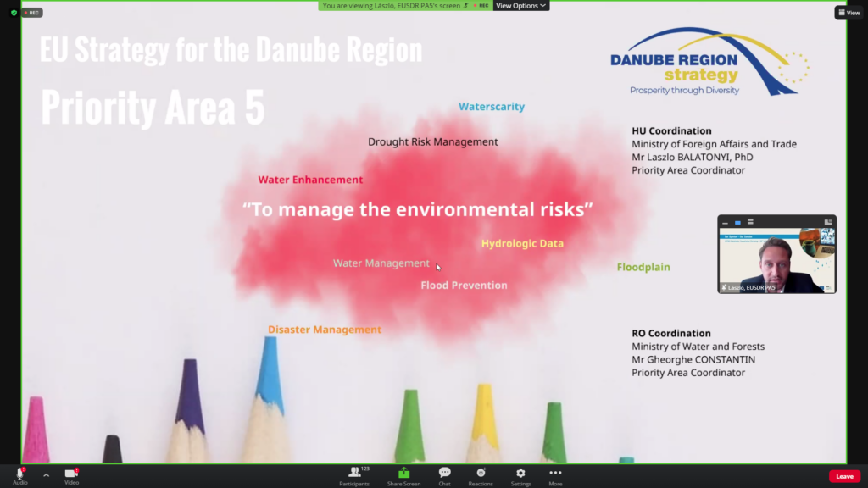Click the green encryption shield icon
This screenshot has height=488, width=868.
[14, 13]
